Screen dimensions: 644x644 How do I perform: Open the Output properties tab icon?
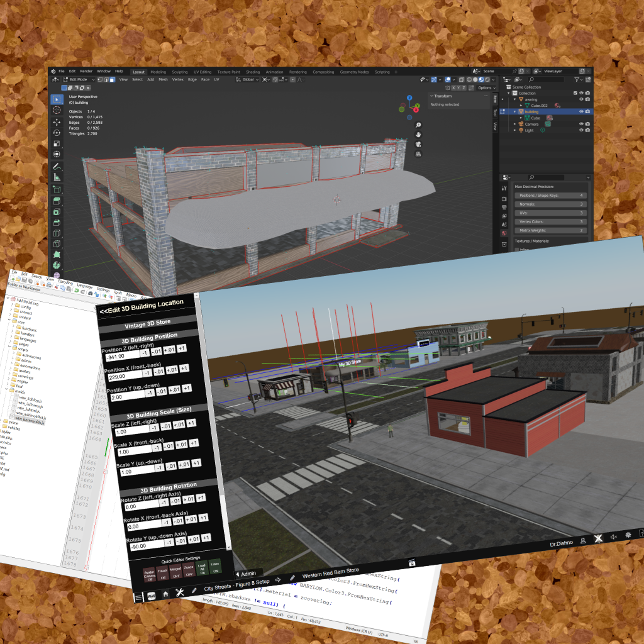(x=504, y=208)
